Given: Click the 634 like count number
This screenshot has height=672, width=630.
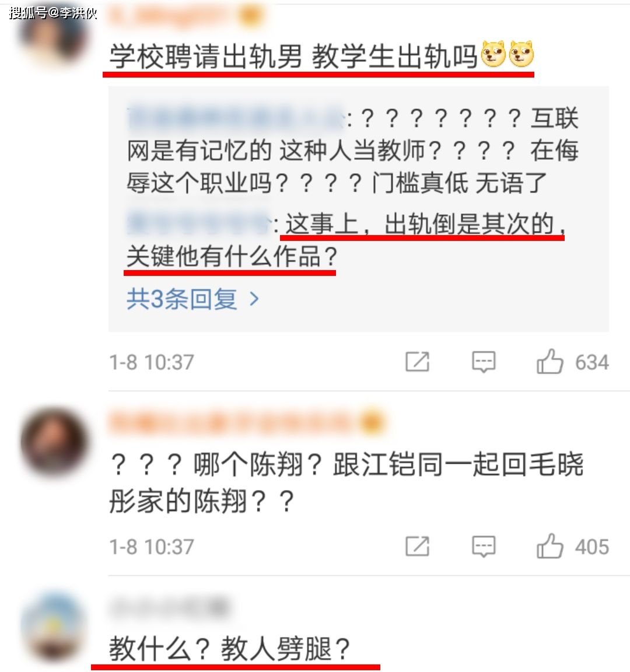Looking at the screenshot, I should click(592, 362).
